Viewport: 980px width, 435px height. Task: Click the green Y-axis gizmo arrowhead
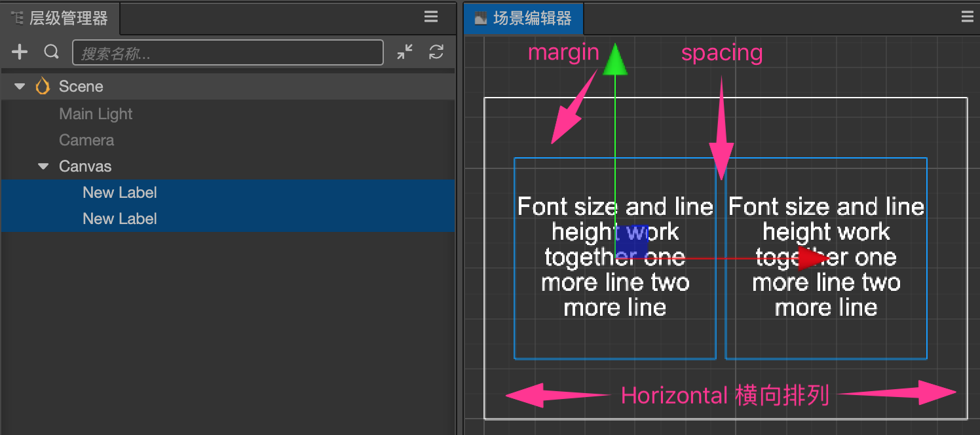tap(614, 60)
